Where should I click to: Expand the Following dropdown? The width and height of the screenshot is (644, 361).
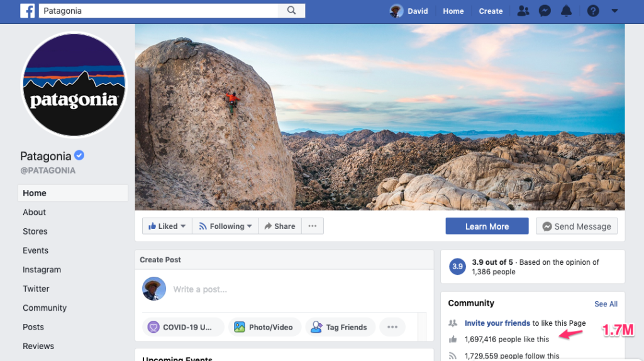[225, 226]
